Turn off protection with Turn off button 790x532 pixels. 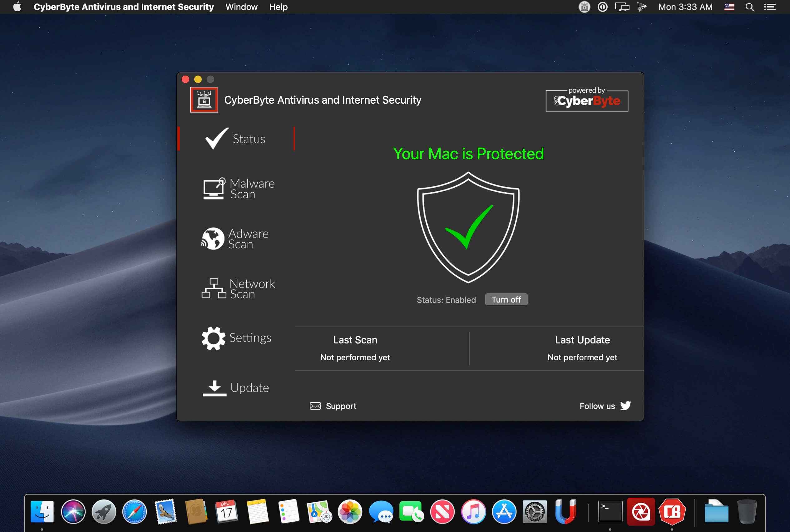click(x=506, y=300)
